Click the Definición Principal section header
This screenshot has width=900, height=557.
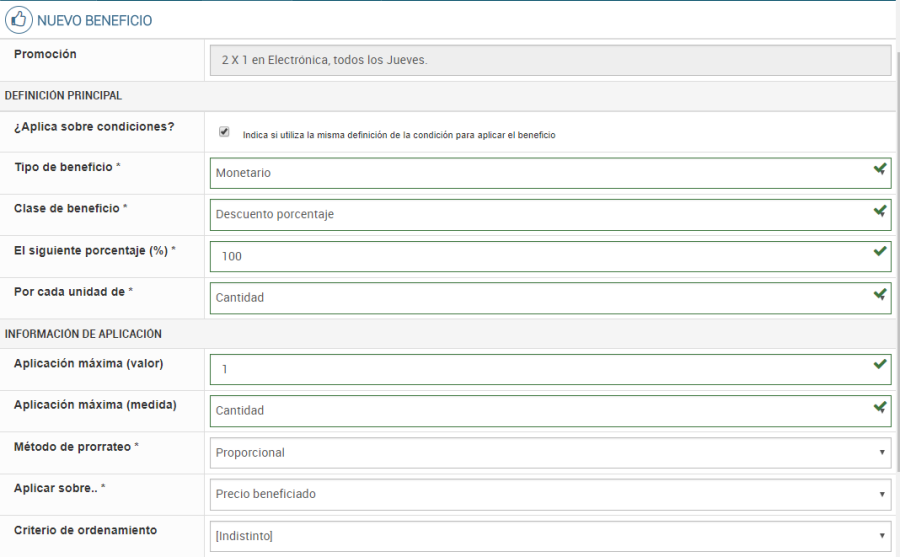(x=64, y=96)
